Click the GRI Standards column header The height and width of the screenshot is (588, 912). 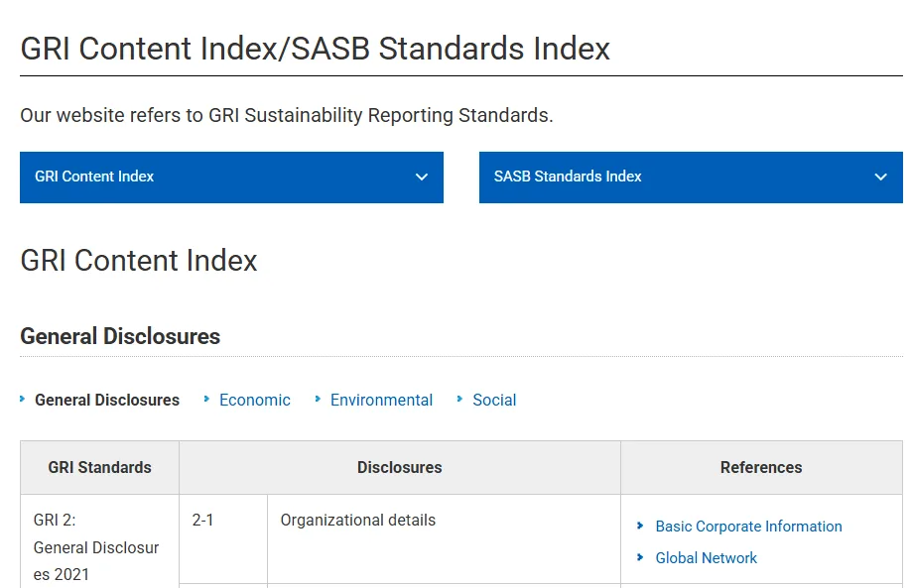coord(99,468)
